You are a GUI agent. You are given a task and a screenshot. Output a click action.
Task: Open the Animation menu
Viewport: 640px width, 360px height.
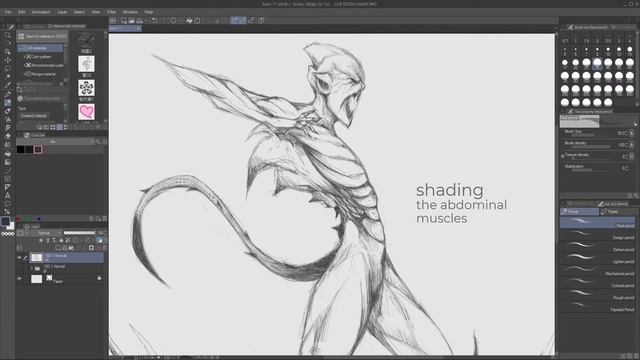pos(41,12)
